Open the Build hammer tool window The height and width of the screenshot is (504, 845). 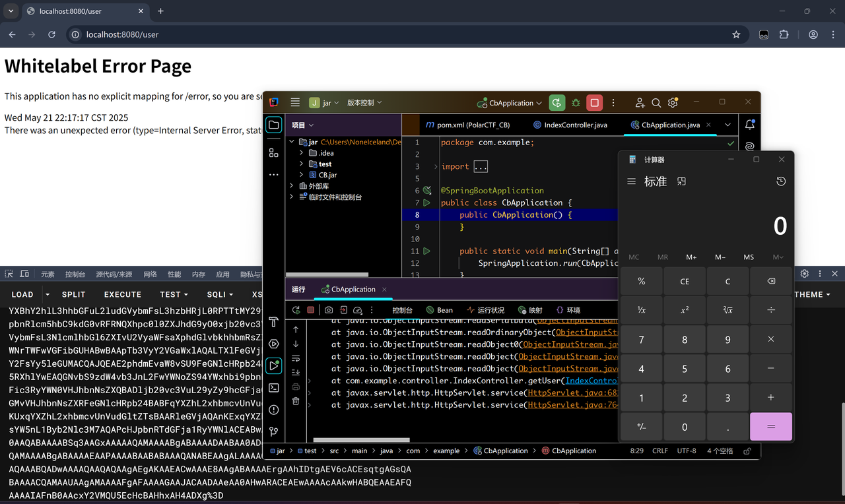pos(274,322)
